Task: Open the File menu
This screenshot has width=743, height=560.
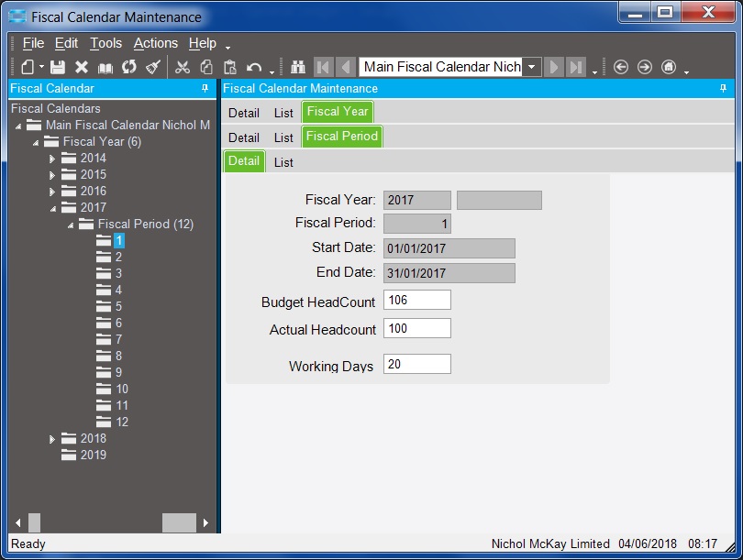Action: [x=33, y=43]
